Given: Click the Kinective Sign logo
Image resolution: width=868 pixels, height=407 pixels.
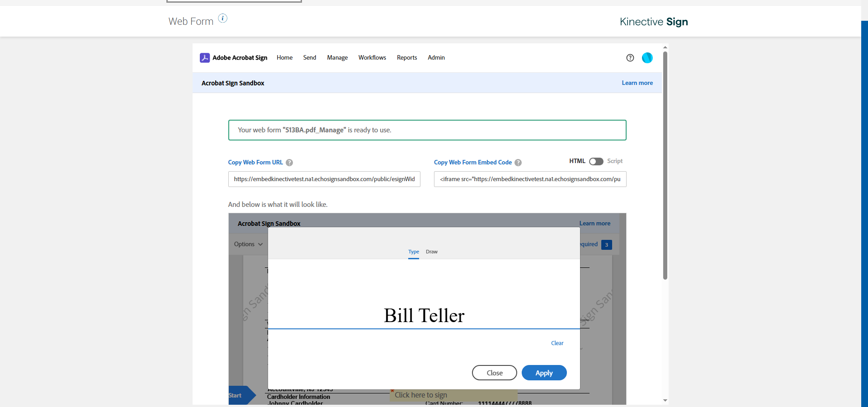Looking at the screenshot, I should 654,22.
